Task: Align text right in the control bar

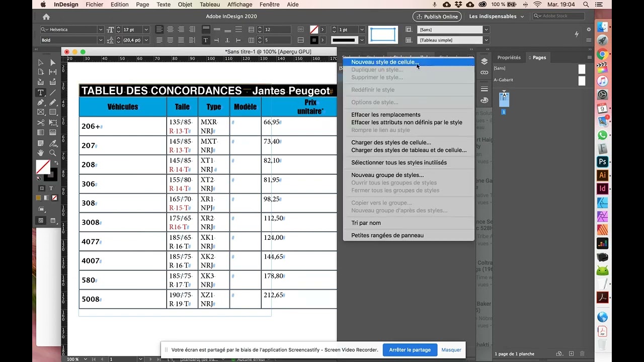Action: pos(181,30)
